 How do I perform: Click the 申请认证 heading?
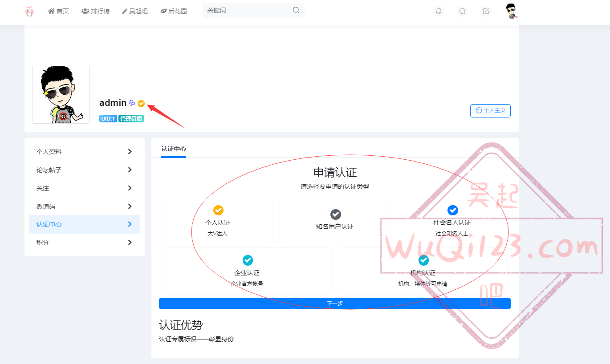(335, 172)
